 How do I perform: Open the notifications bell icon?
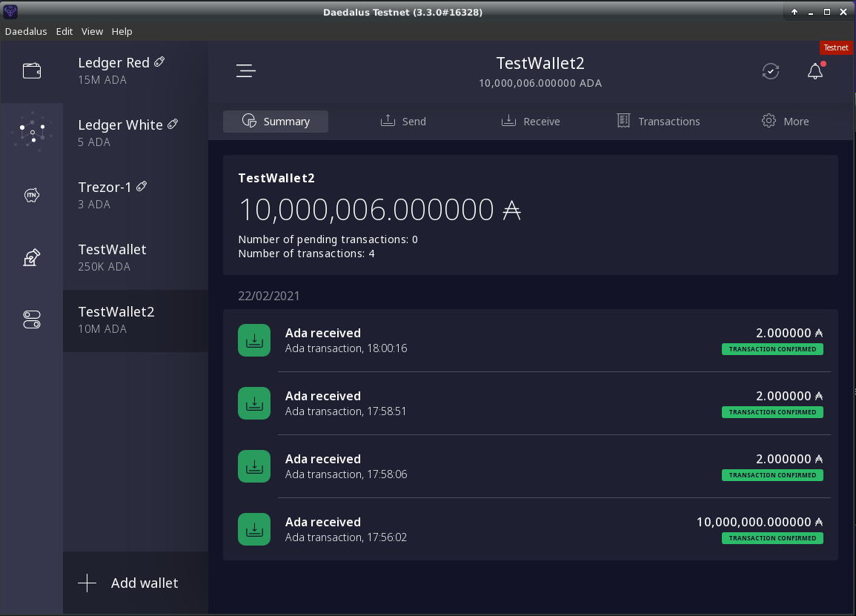tap(815, 71)
